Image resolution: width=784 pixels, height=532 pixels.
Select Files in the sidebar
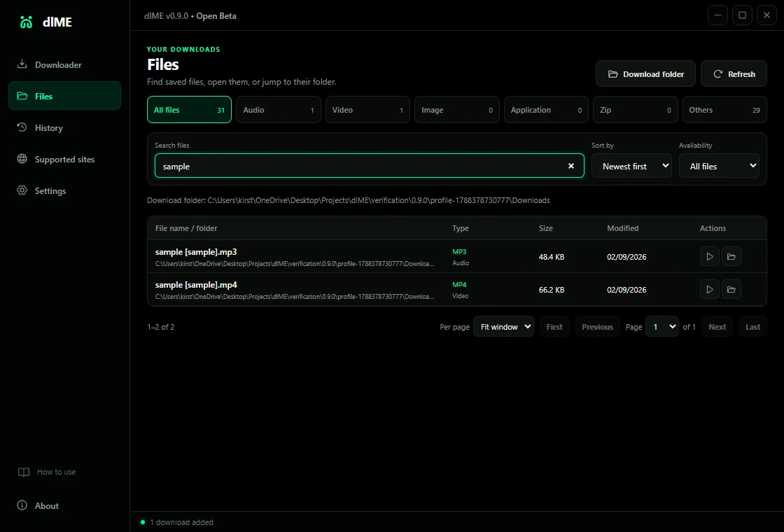(64, 95)
